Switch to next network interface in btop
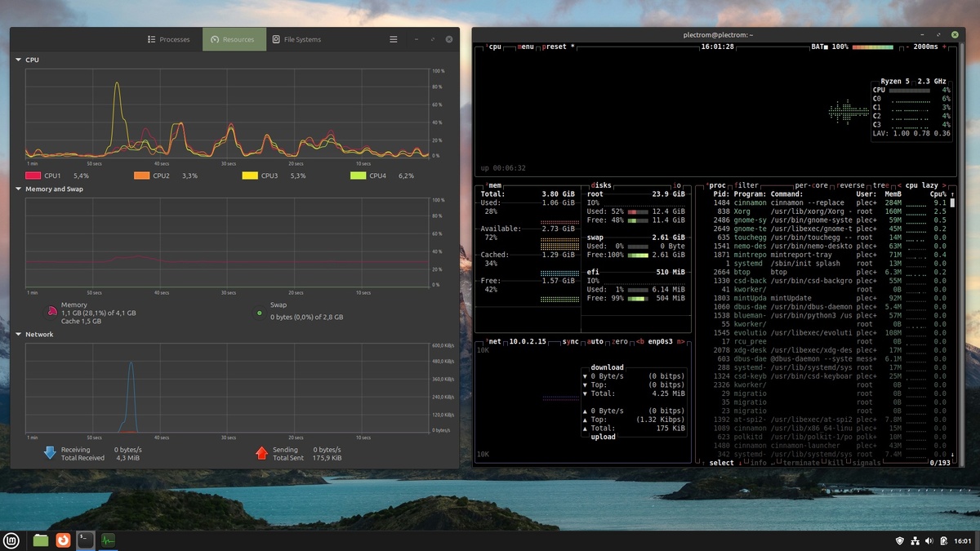Viewport: 980px width, 551px height. click(x=680, y=340)
